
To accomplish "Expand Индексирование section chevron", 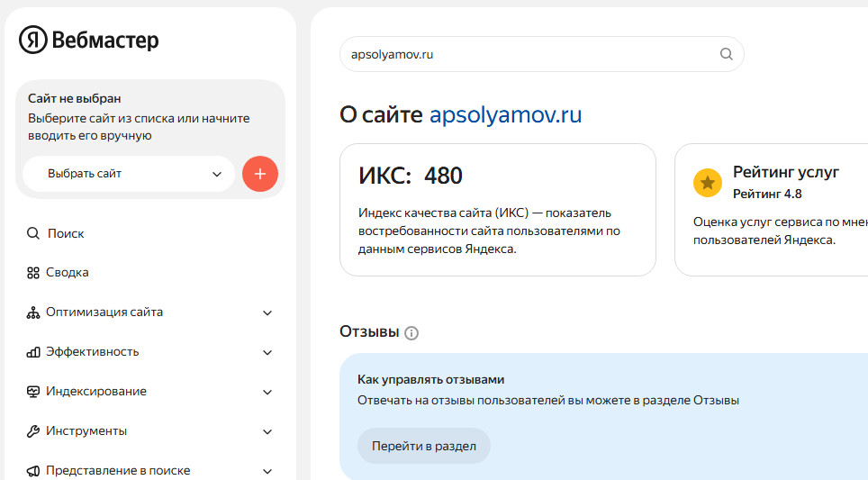I will click(267, 392).
